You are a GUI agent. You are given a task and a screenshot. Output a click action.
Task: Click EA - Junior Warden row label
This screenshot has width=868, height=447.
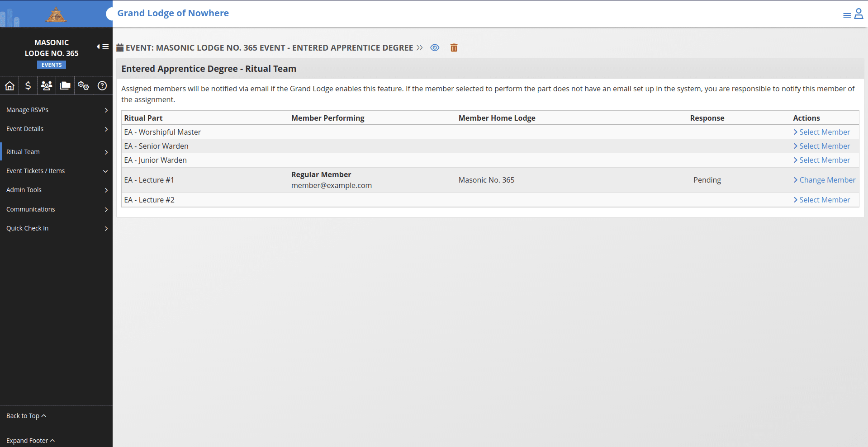pos(155,160)
